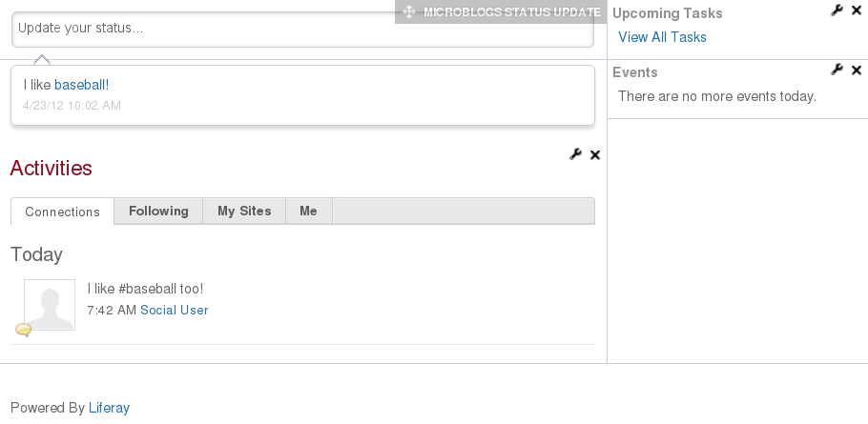This screenshot has width=868, height=424.
Task: Focus the Update your status field
Action: tap(302, 29)
